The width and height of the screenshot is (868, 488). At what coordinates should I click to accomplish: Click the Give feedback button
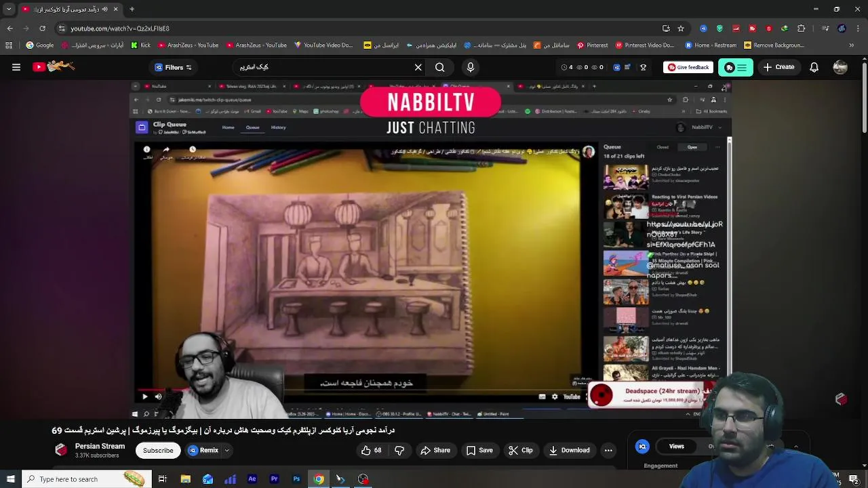click(688, 67)
